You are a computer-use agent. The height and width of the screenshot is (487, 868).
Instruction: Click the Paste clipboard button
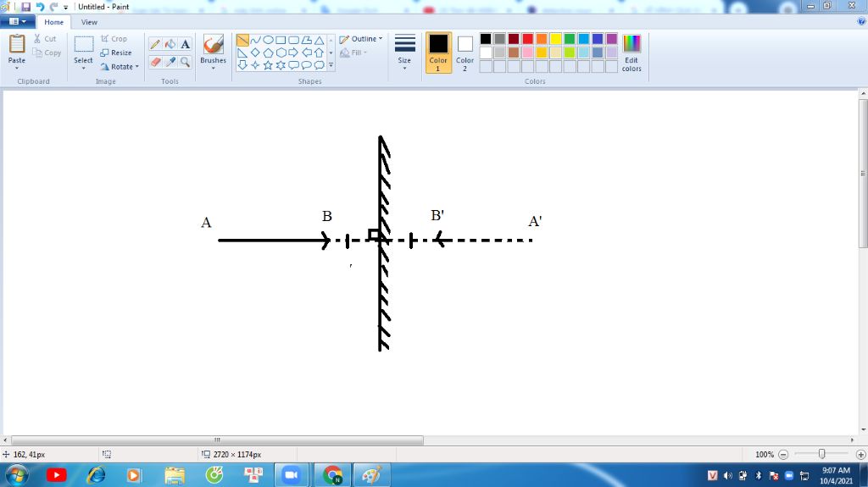coord(17,48)
